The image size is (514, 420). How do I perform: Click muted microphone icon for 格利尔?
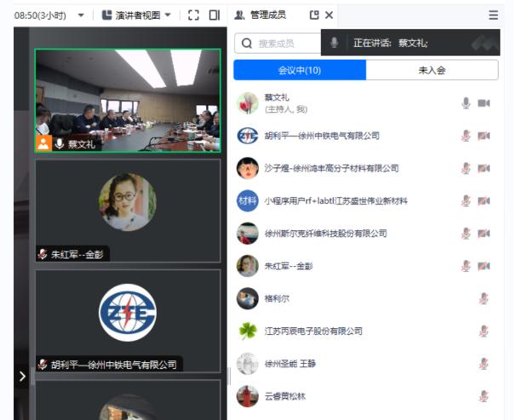tap(483, 298)
